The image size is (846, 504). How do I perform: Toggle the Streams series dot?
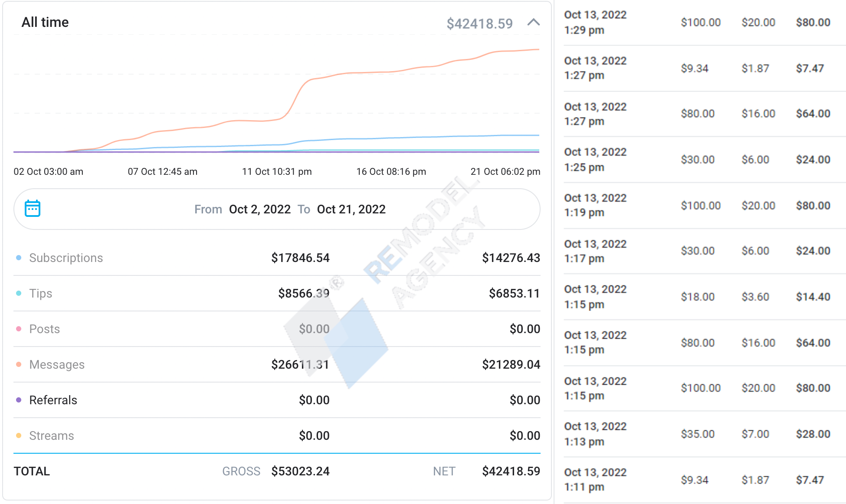[19, 436]
